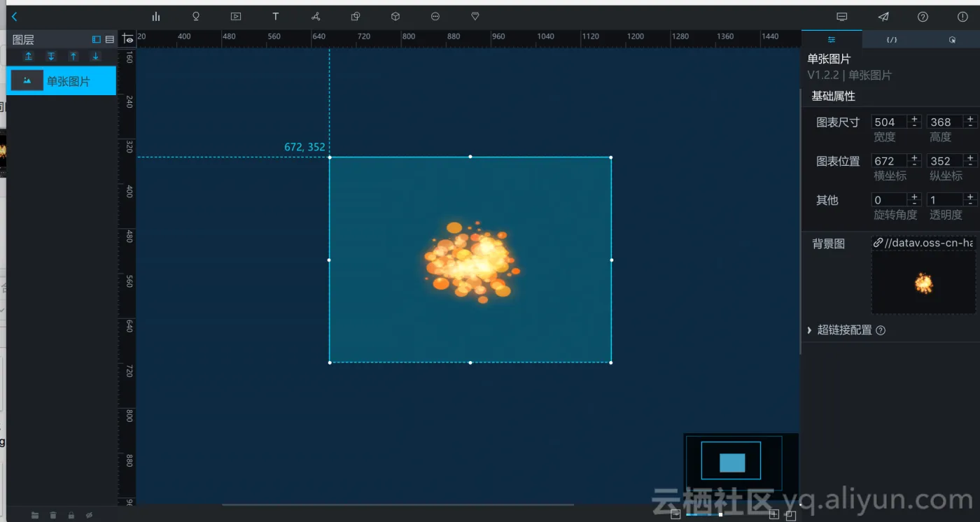The width and height of the screenshot is (980, 522).
Task: Click the rotation angle input
Action: (889, 200)
